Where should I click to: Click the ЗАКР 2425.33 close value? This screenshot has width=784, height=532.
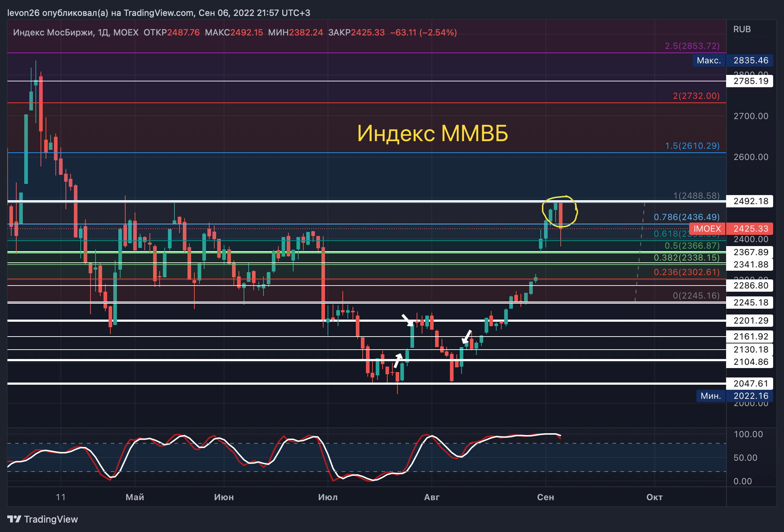(357, 33)
